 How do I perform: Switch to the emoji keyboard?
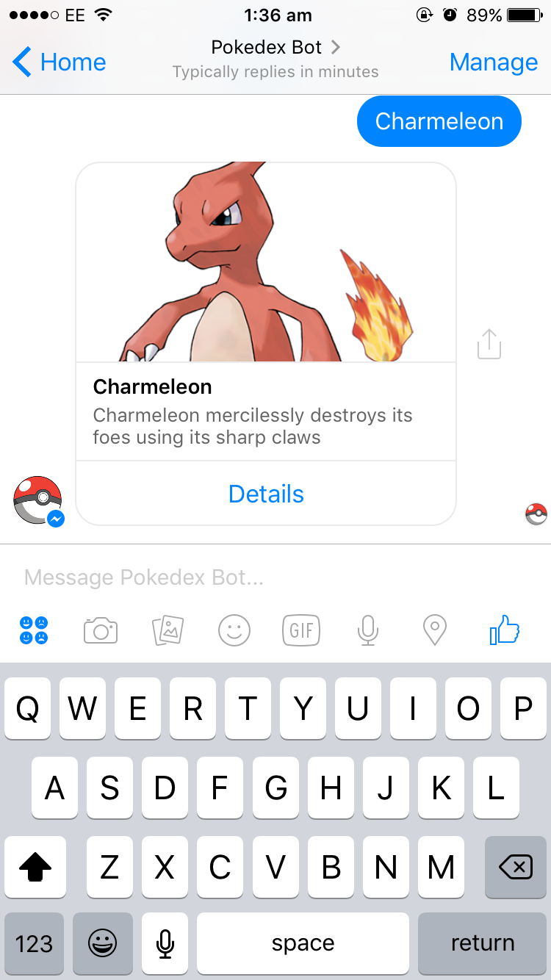[x=102, y=943]
